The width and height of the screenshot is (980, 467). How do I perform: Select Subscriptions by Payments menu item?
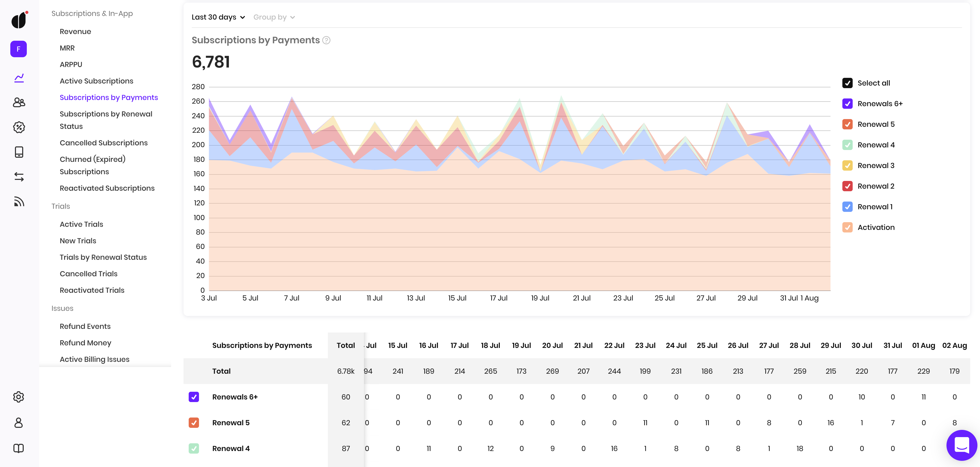click(x=109, y=97)
